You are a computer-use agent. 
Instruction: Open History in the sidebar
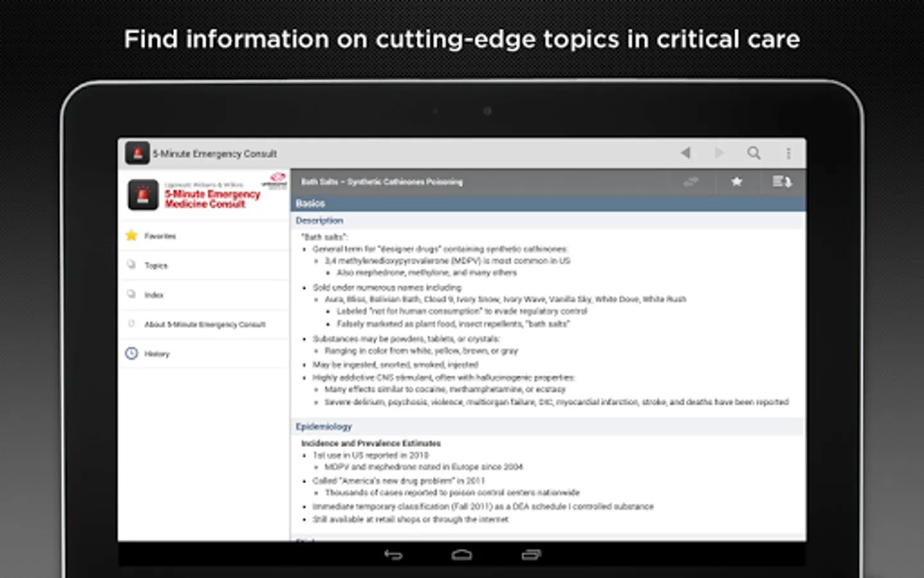coord(203,354)
